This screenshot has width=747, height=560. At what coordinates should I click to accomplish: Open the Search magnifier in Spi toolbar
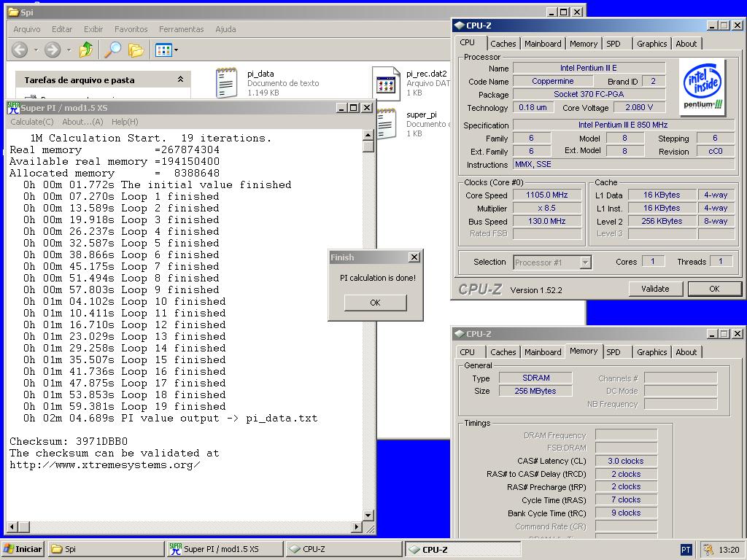pyautogui.click(x=112, y=50)
